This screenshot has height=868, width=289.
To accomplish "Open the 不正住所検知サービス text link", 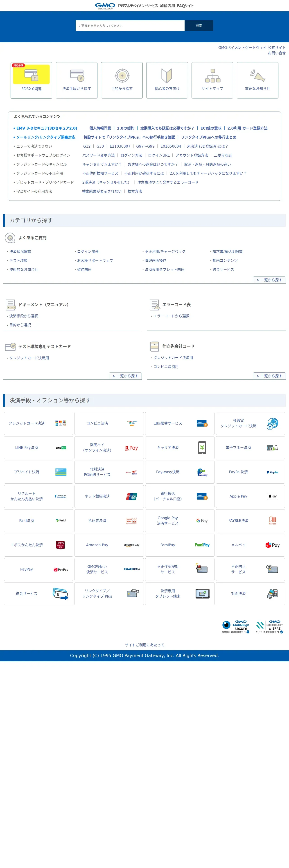I will [x=100, y=173].
